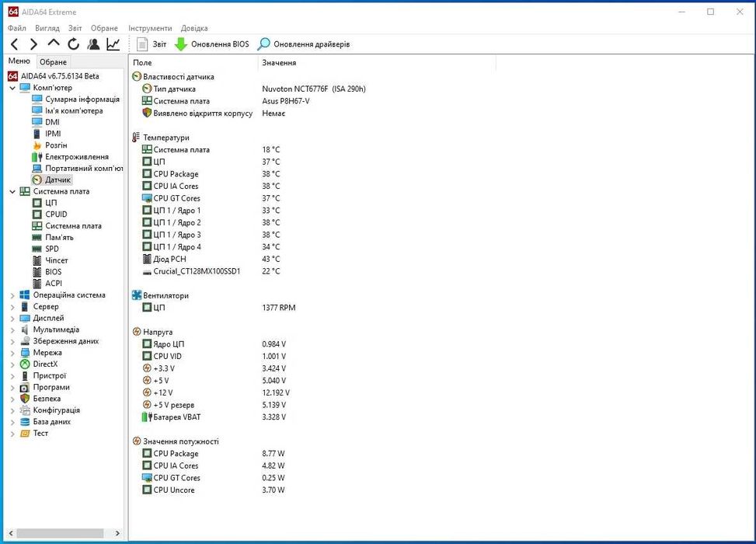Click the sidebar horizontal scrollbar thumb
The height and width of the screenshot is (544, 756).
(x=60, y=533)
